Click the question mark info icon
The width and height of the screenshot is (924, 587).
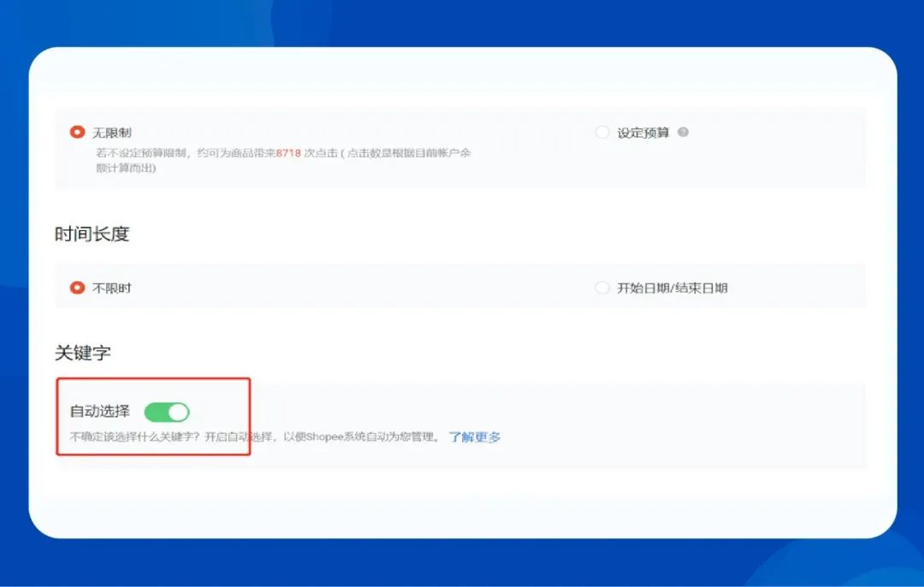[x=683, y=133]
